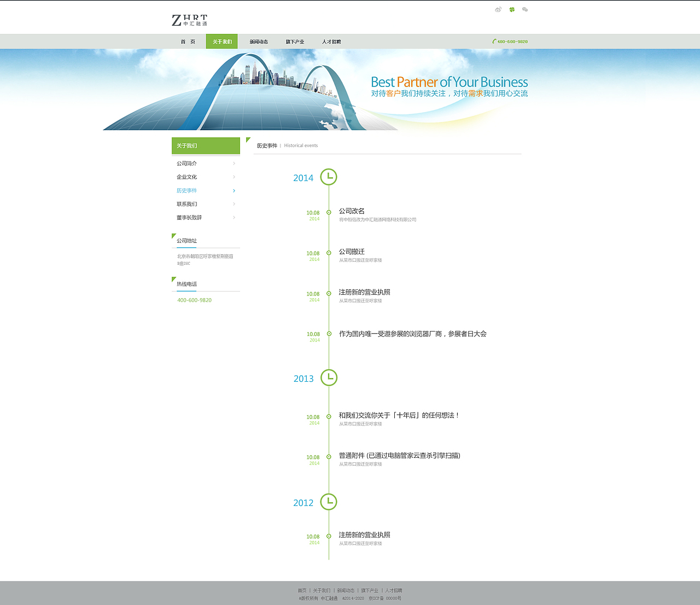Click the 10.08 date beside 公司改名
Image resolution: width=700 pixels, height=605 pixels.
tap(313, 213)
